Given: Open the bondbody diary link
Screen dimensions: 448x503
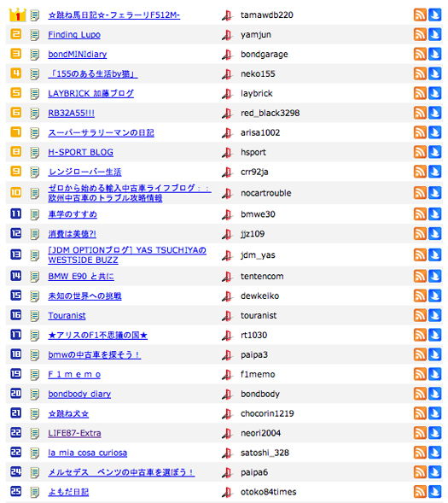Looking at the screenshot, I should [79, 394].
